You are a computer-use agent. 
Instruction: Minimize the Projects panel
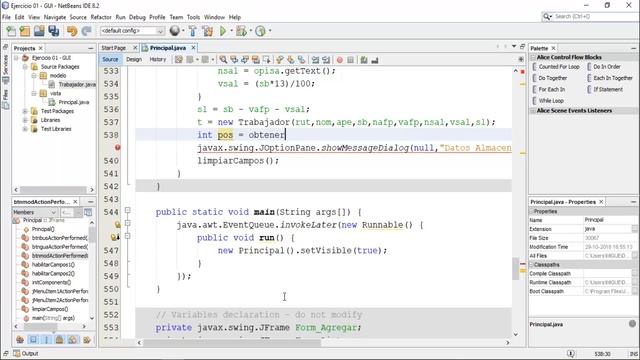(91, 48)
